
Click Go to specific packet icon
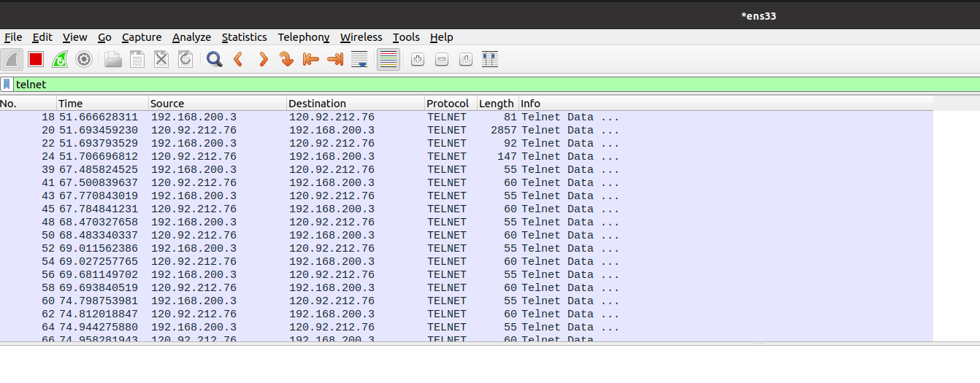[286, 60]
